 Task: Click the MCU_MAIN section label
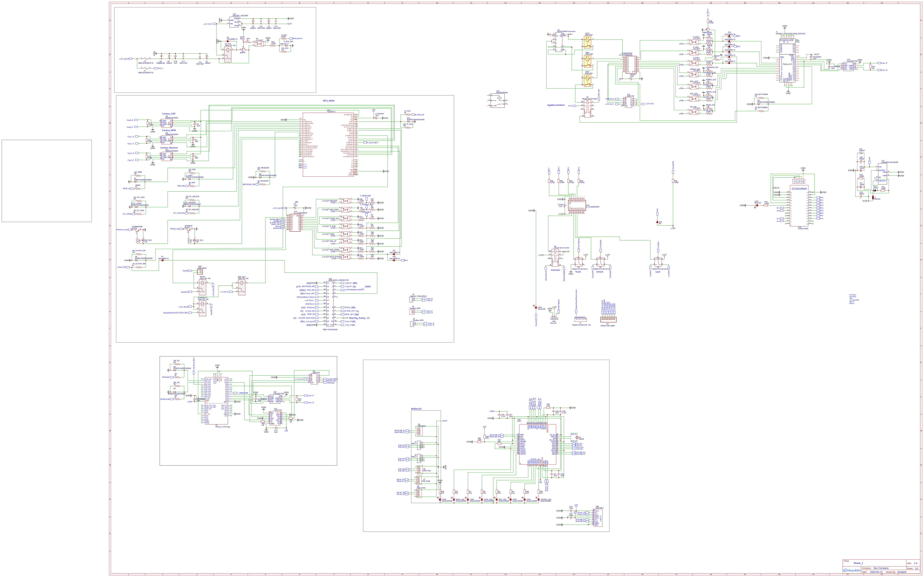coord(328,101)
